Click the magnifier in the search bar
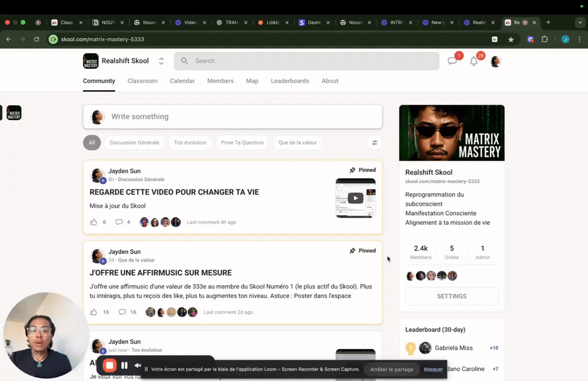The height and width of the screenshot is (381, 588). [x=184, y=60]
